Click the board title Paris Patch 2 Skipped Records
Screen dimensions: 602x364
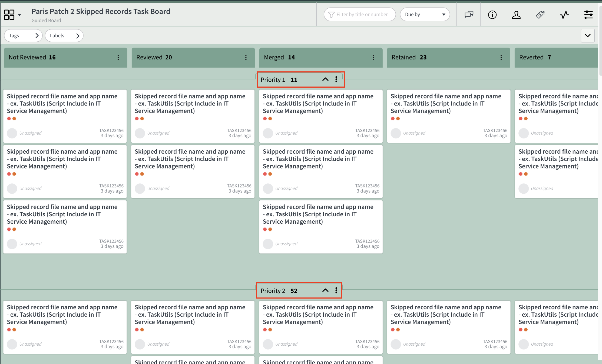point(101,11)
